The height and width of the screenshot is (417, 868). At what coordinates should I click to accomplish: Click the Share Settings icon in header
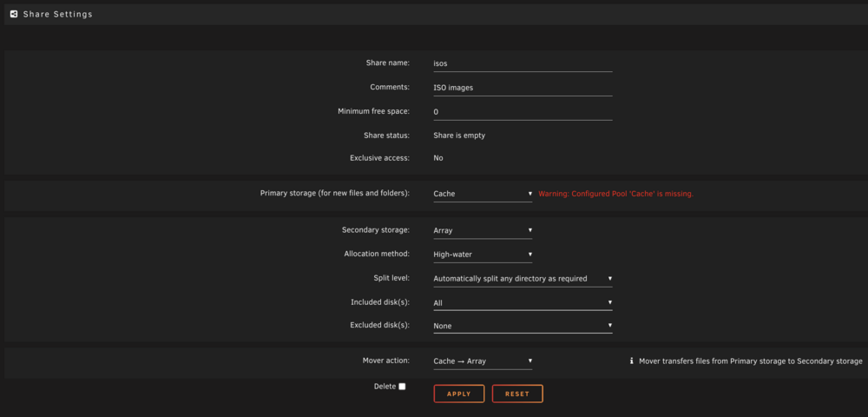(x=14, y=15)
